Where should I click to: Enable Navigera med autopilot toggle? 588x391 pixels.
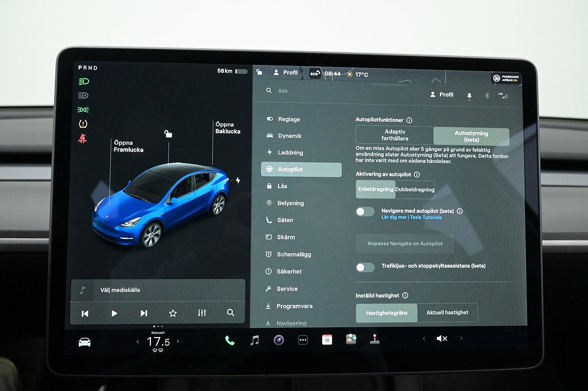point(365,211)
